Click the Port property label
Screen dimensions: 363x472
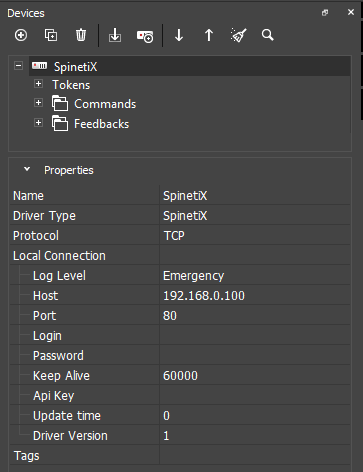44,316
